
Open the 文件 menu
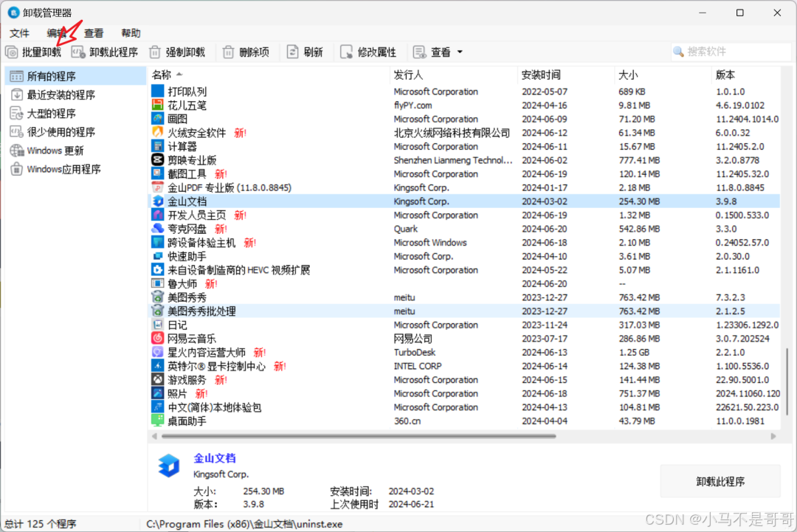click(19, 33)
